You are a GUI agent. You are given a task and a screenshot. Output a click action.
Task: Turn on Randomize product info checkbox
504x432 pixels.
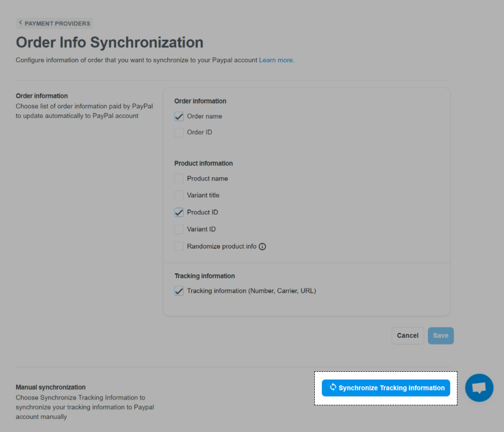[x=179, y=247]
